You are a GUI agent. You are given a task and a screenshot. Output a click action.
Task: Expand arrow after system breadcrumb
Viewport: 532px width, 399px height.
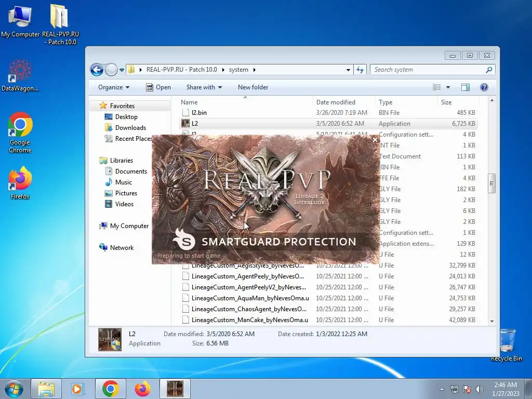pos(254,70)
